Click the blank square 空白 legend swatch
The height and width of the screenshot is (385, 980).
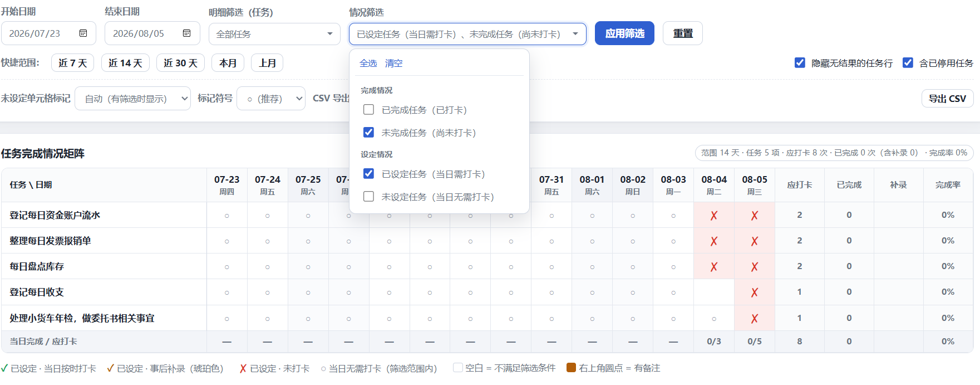point(458,368)
